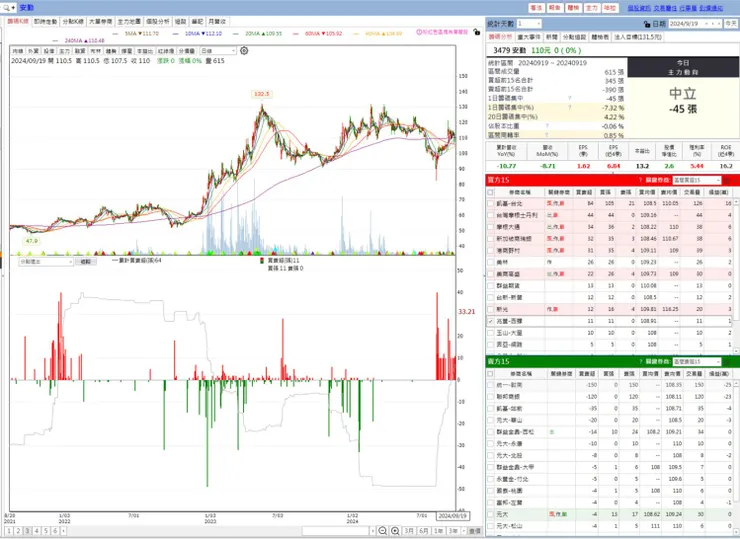This screenshot has height=539, width=740.
Task: Open help icon beside 區間周轉率
Action: 547,135
